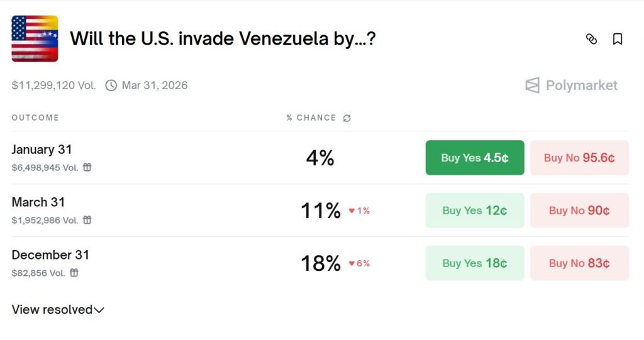
Task: Buy Yes at 4.5¢ for January 31
Action: (x=475, y=158)
